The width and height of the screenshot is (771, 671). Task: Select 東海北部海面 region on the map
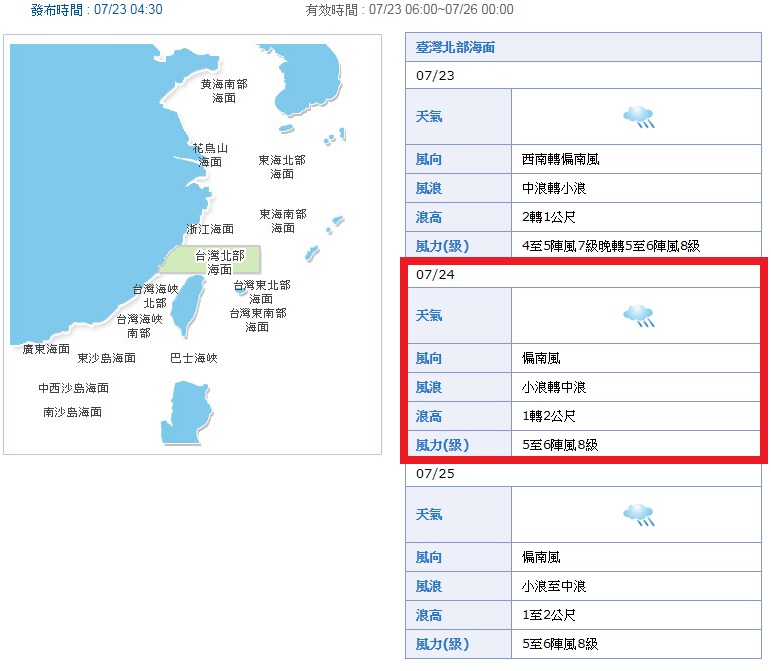(282, 167)
